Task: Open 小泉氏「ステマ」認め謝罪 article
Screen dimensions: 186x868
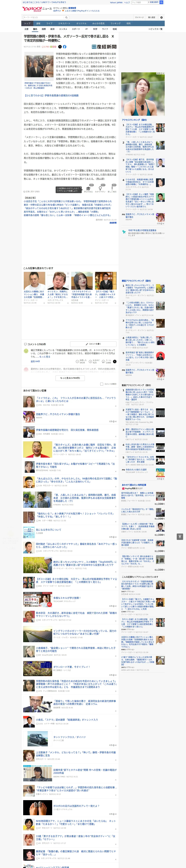Action: pos(67,719)
